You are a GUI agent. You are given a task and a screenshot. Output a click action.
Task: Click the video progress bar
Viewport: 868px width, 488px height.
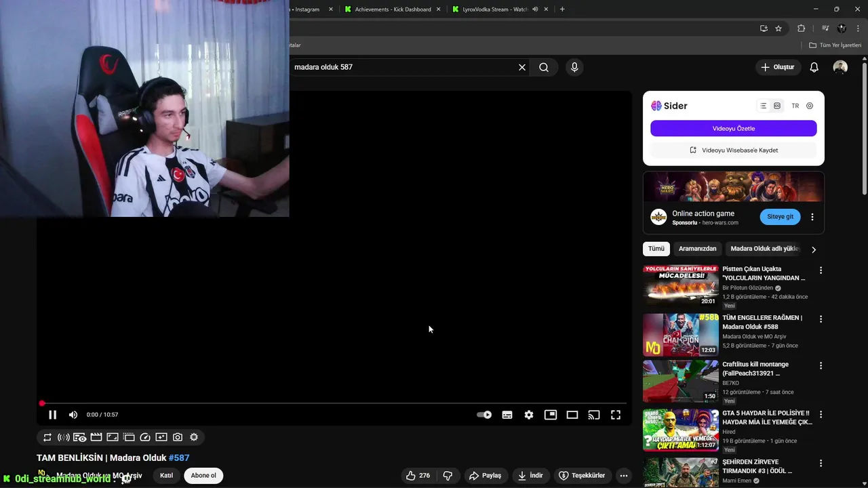pyautogui.click(x=334, y=403)
